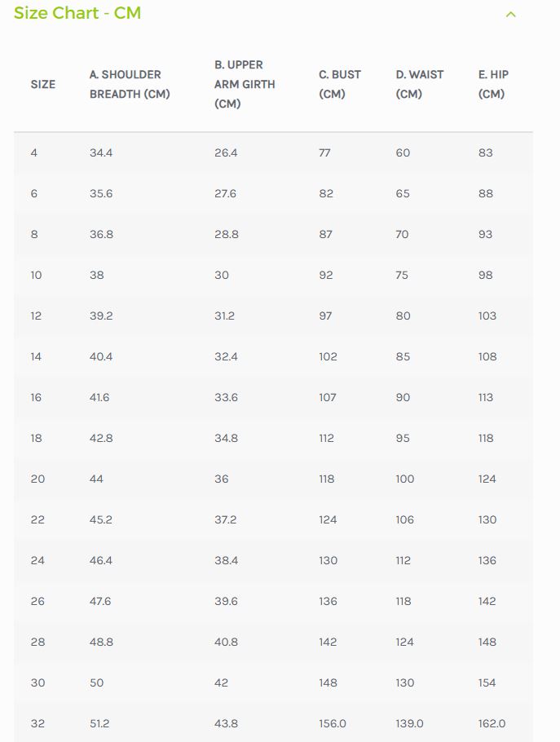Click the A. Shoulder Breadth column header

click(x=130, y=84)
